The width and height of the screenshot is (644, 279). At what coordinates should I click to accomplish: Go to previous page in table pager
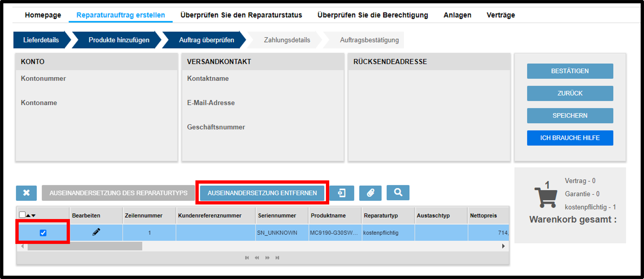257,258
